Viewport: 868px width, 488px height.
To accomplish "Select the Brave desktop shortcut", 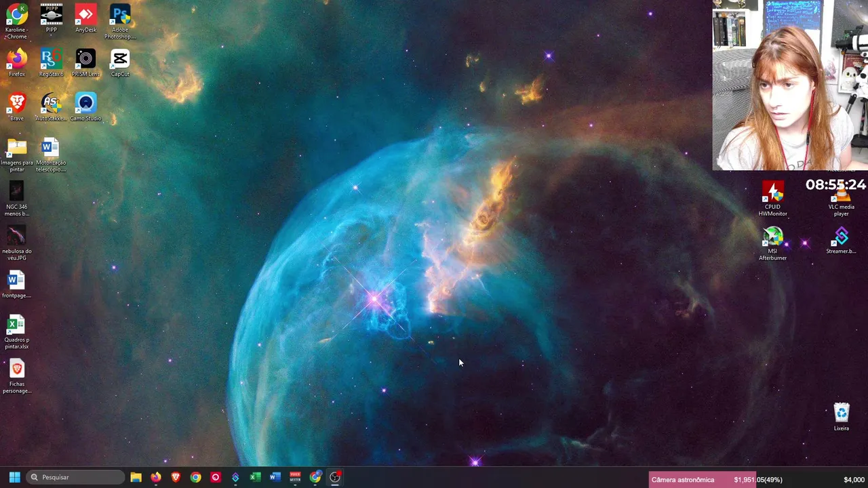I will pyautogui.click(x=17, y=107).
